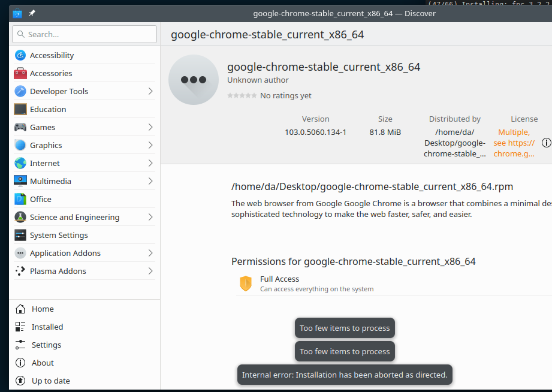Click the Full Access shield icon

point(246,284)
